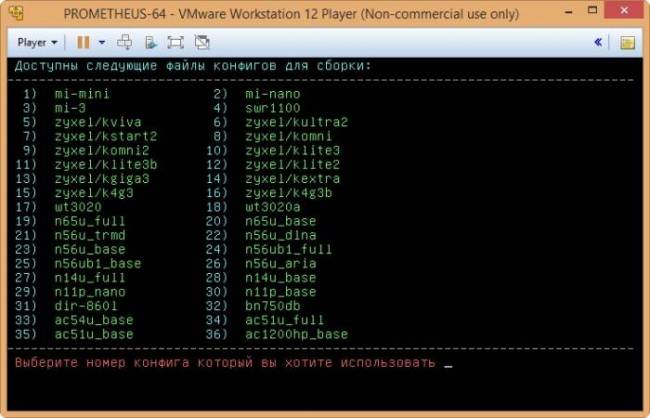Click the wt3020 config entry

coord(78,207)
